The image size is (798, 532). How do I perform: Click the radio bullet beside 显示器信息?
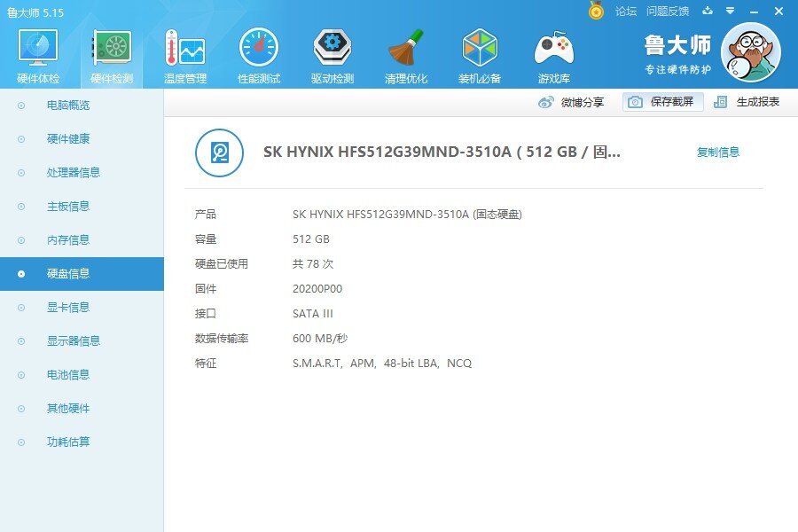click(x=21, y=341)
